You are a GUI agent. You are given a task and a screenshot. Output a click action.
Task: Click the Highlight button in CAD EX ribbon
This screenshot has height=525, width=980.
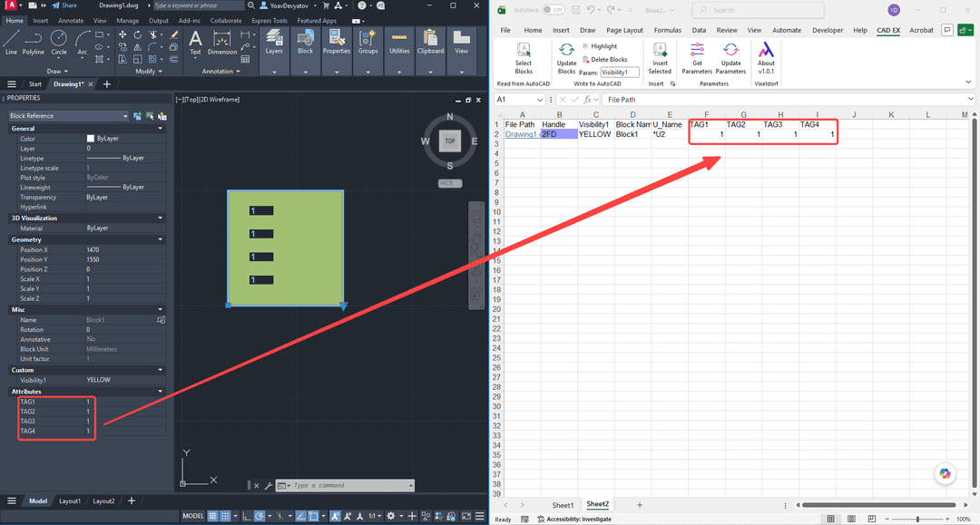point(600,46)
